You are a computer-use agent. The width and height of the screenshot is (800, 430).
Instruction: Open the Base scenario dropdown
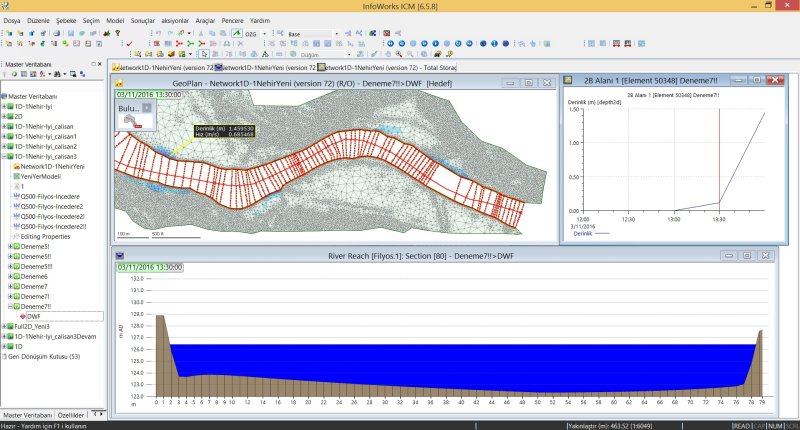[334, 33]
